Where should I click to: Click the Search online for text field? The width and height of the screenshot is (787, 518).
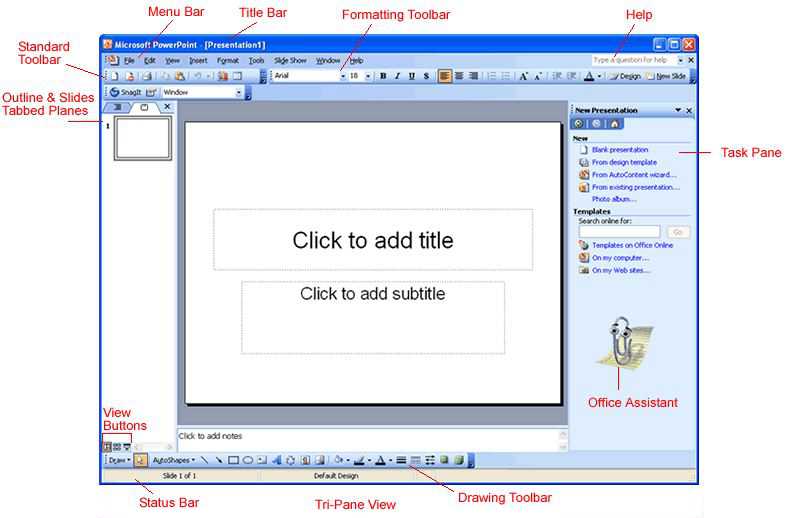619,232
